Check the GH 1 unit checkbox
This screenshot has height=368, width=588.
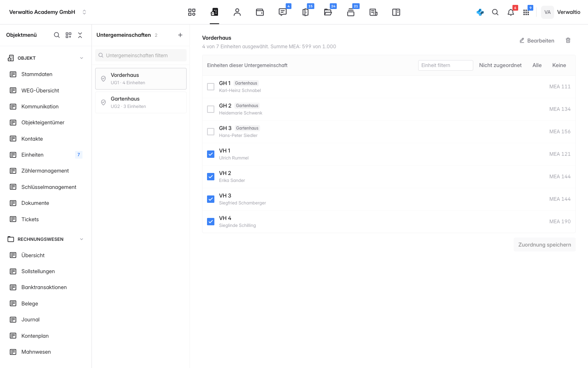211,87
